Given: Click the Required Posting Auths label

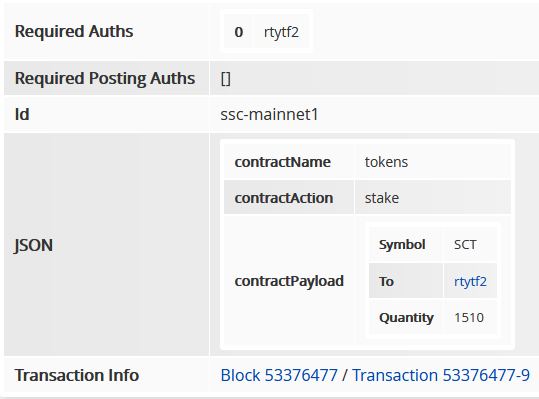Looking at the screenshot, I should (x=105, y=78).
